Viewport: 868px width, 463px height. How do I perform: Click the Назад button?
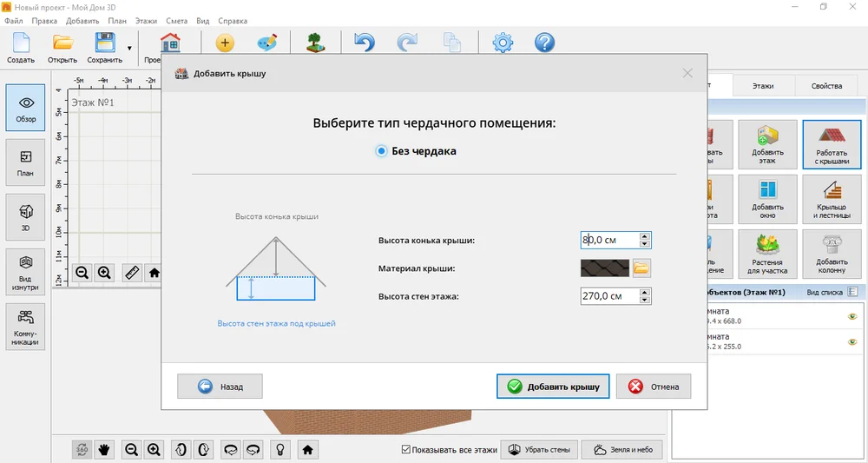tap(220, 387)
